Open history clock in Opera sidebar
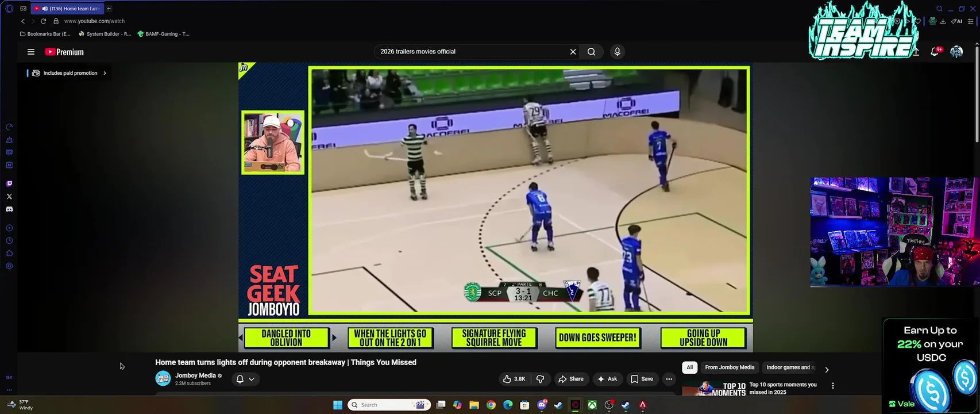The width and height of the screenshot is (980, 414). click(9, 241)
